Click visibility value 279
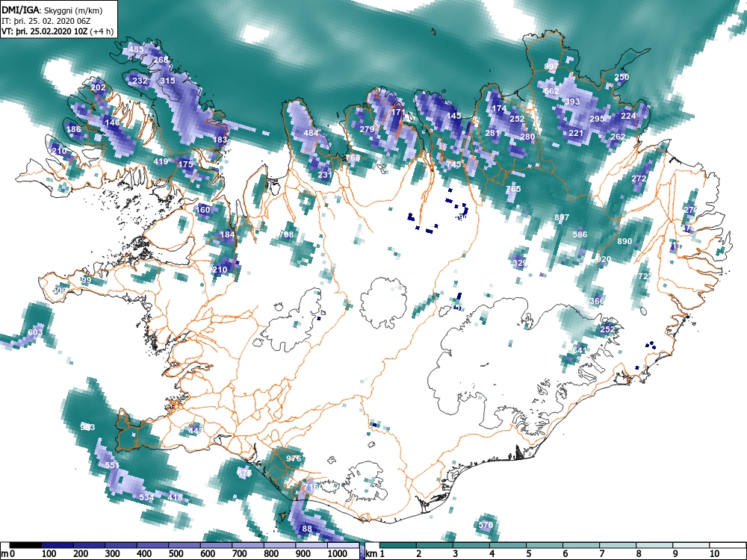The height and width of the screenshot is (560, 747). coord(366,129)
